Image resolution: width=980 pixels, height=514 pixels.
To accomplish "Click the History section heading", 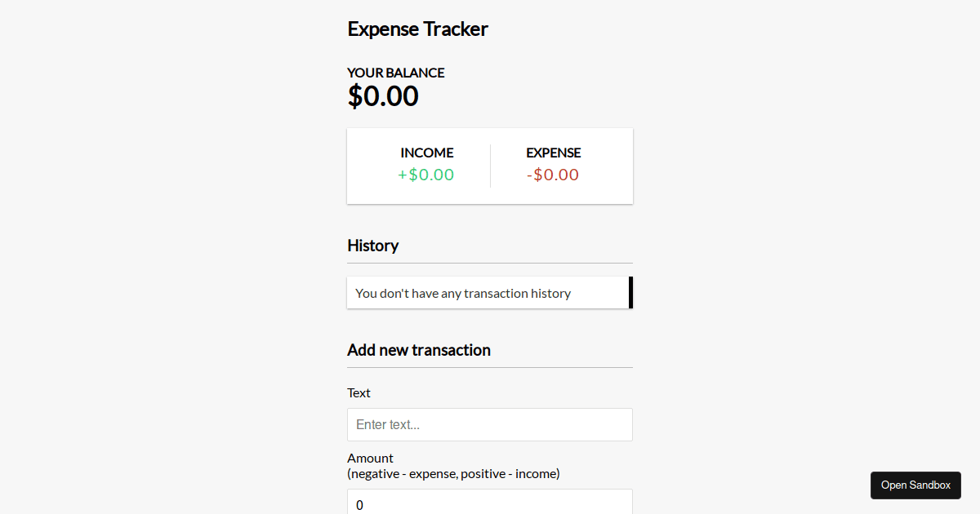I will 372,246.
